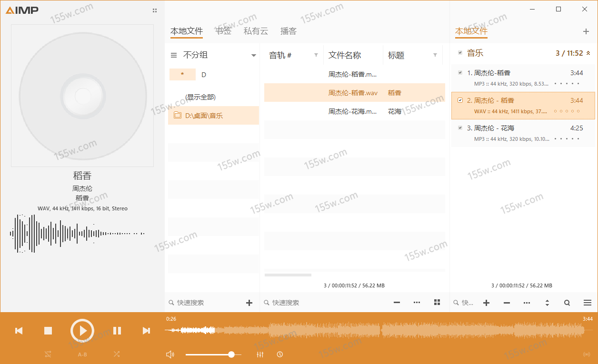The image size is (598, 364).
Task: Select (显示全部) in the folder list
Action: (200, 97)
